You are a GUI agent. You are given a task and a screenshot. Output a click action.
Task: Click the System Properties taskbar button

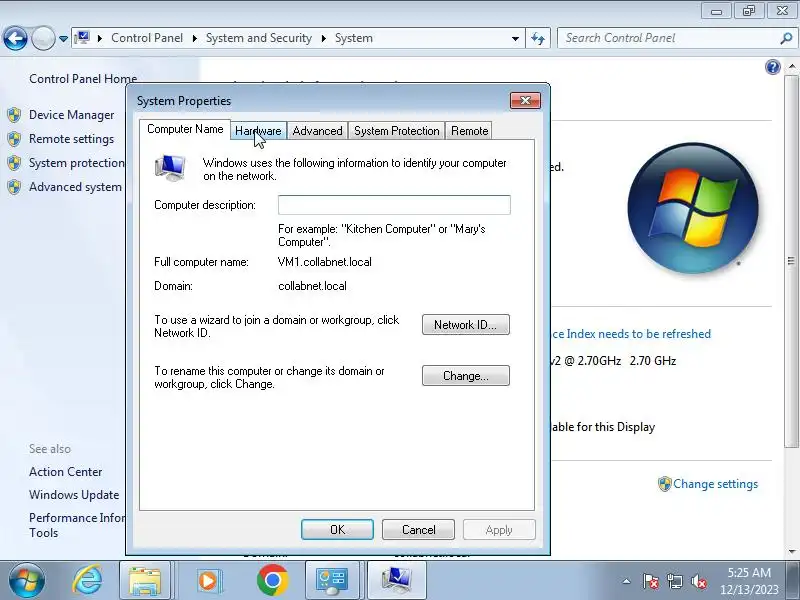(x=396, y=581)
